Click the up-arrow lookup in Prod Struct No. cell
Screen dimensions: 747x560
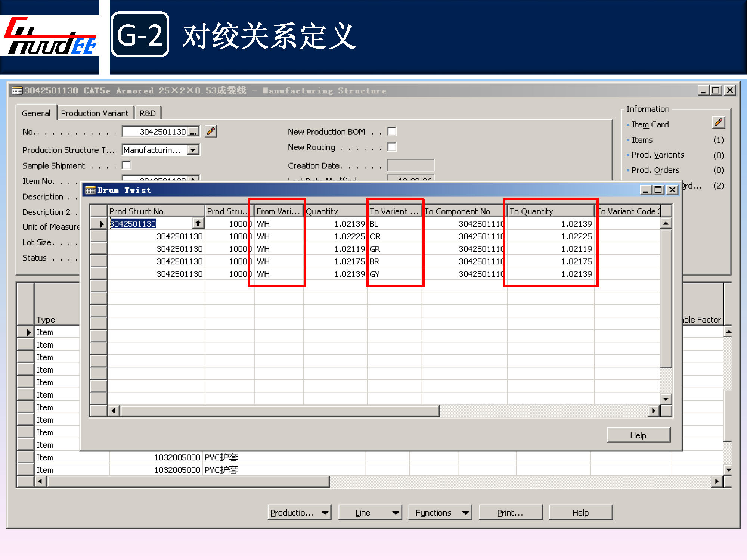click(198, 224)
